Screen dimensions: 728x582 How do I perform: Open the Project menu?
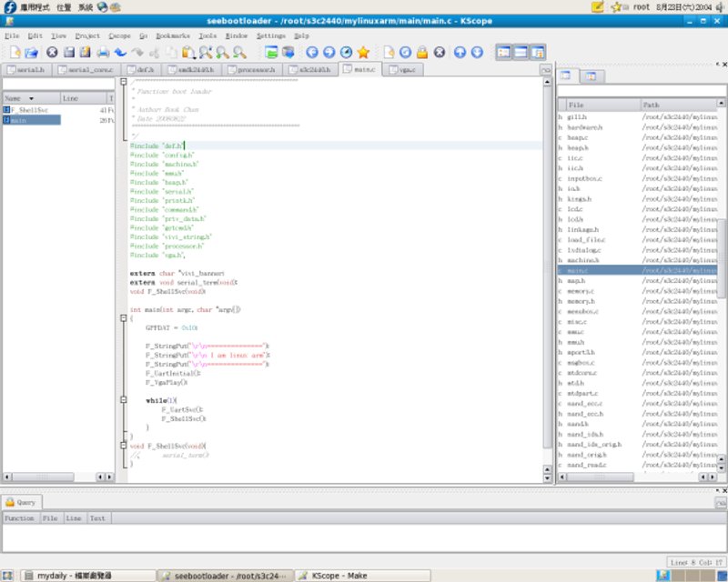(x=87, y=35)
